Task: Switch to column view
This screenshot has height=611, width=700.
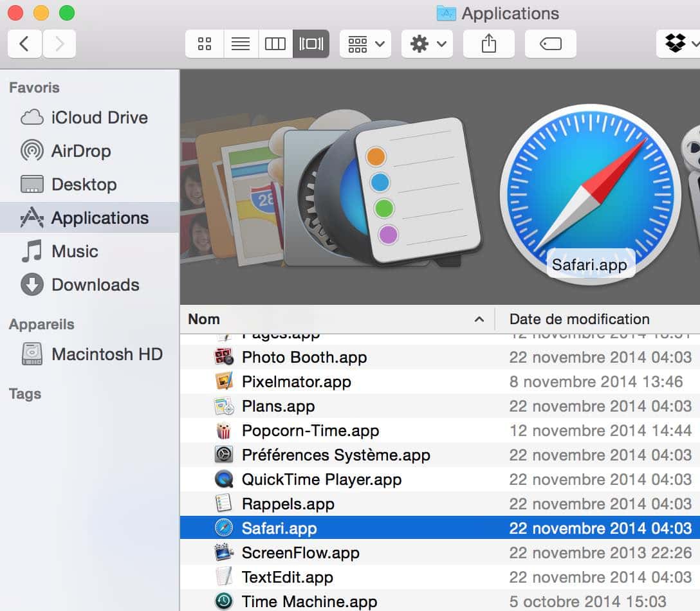Action: click(275, 44)
